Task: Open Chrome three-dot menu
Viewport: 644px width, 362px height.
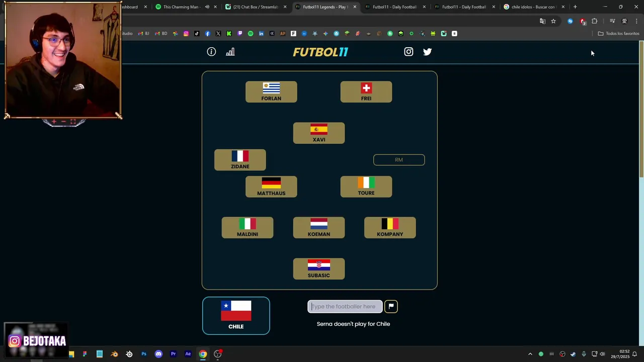Action: 636,21
